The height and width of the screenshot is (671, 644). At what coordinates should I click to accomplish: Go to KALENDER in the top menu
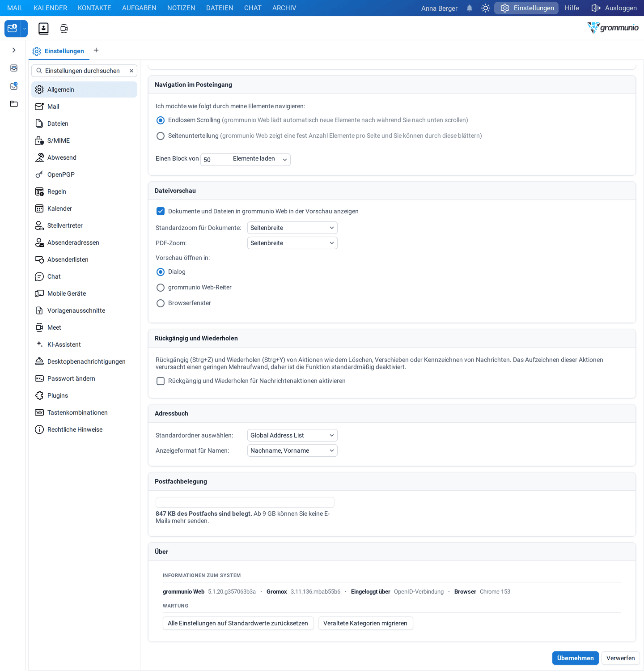click(51, 8)
